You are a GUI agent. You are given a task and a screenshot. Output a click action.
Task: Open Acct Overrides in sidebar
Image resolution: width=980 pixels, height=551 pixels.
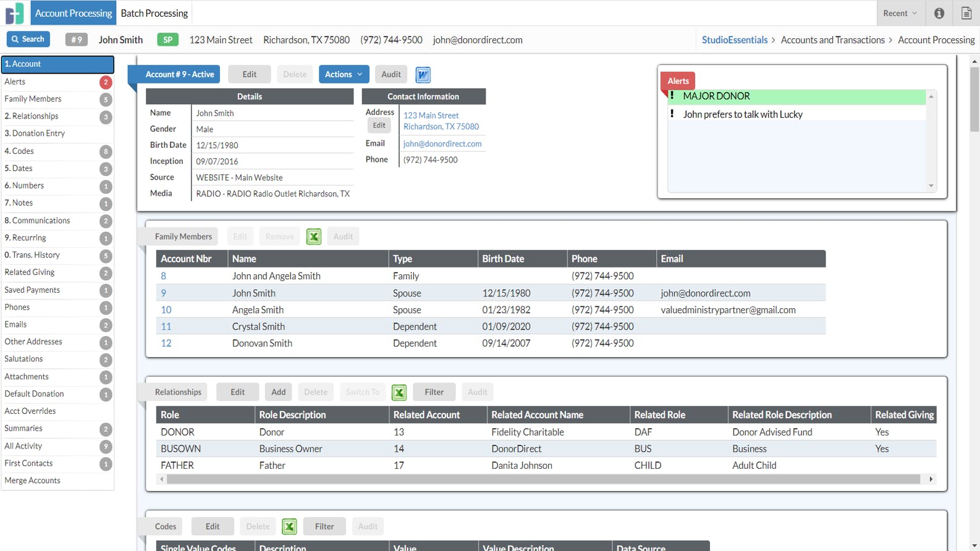57,411
